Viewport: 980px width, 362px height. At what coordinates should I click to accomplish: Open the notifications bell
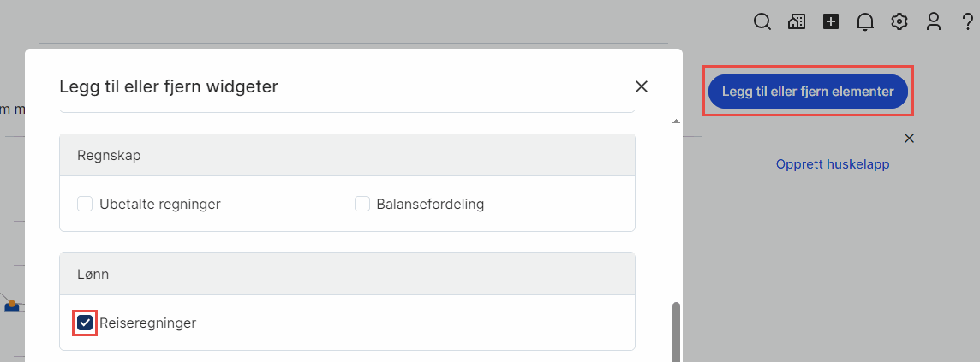(x=865, y=22)
